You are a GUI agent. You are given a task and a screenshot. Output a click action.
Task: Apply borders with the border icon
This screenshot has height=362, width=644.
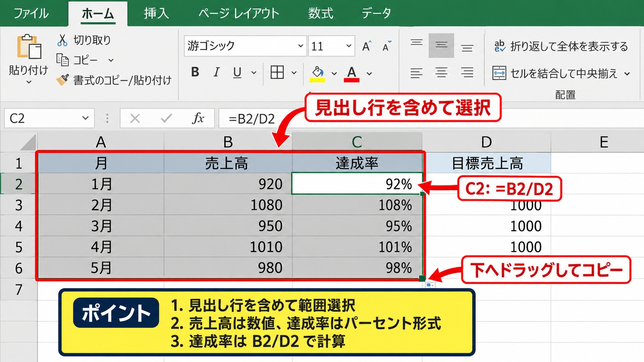(x=277, y=72)
